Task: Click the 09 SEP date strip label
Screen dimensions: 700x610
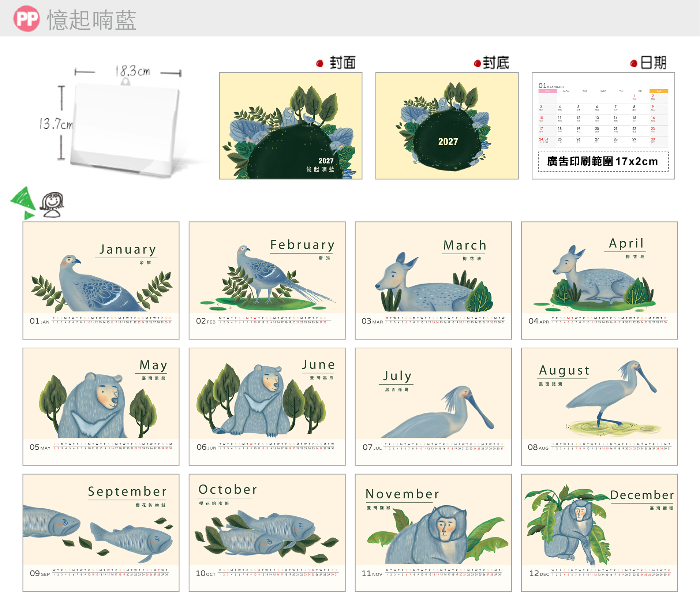Action: coord(40,573)
